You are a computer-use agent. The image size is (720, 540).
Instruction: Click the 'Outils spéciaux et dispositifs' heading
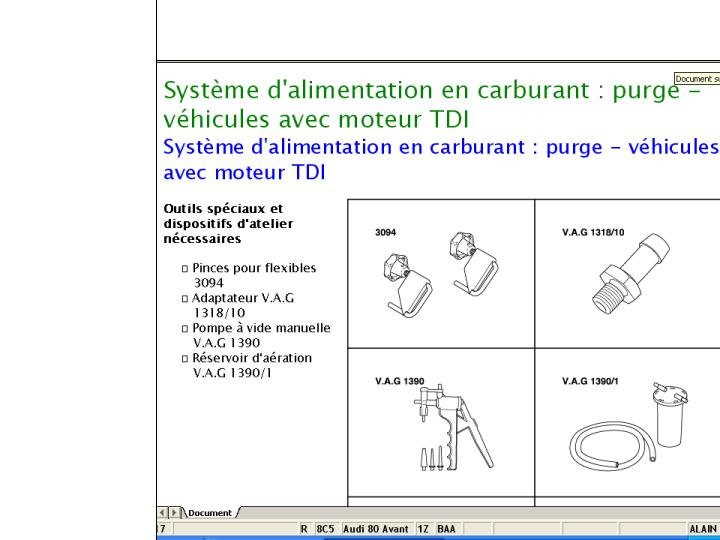[228, 224]
